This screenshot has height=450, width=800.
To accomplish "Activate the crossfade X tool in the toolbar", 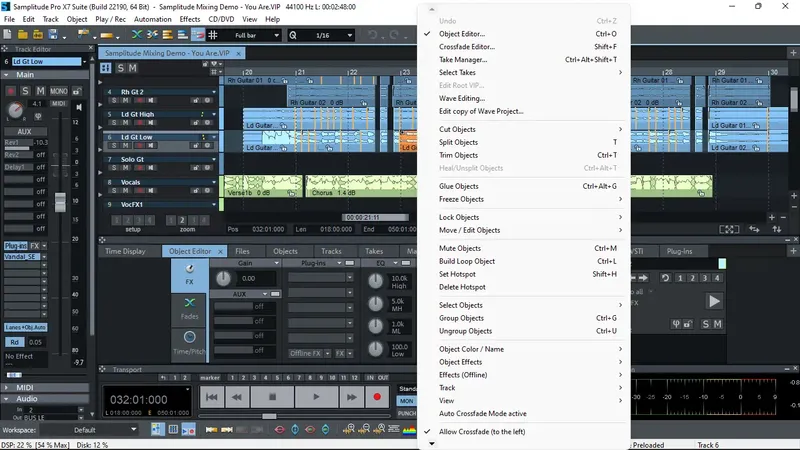I will pos(137,35).
